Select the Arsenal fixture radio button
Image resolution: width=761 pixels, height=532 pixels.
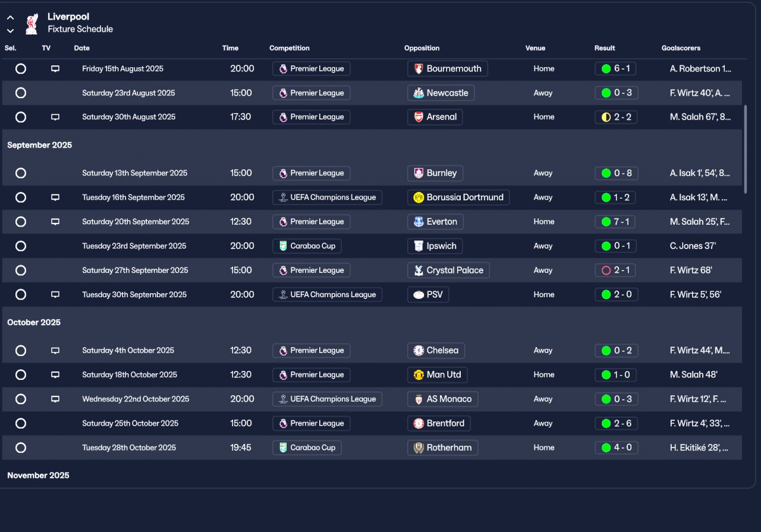[21, 117]
